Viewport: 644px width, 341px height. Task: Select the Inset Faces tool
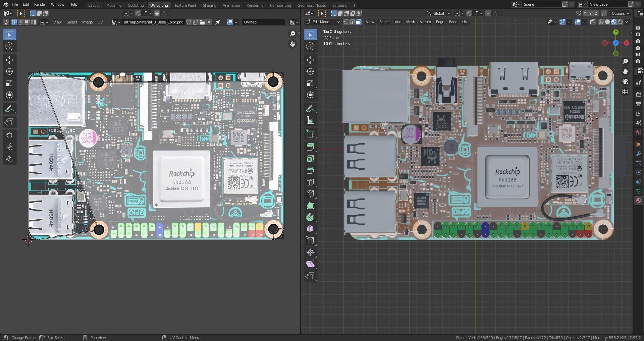click(310, 159)
